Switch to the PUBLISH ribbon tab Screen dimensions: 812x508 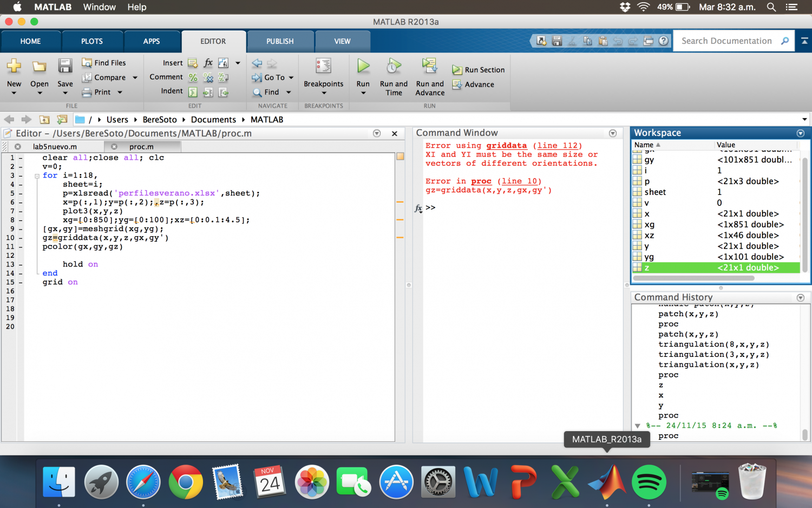point(280,41)
